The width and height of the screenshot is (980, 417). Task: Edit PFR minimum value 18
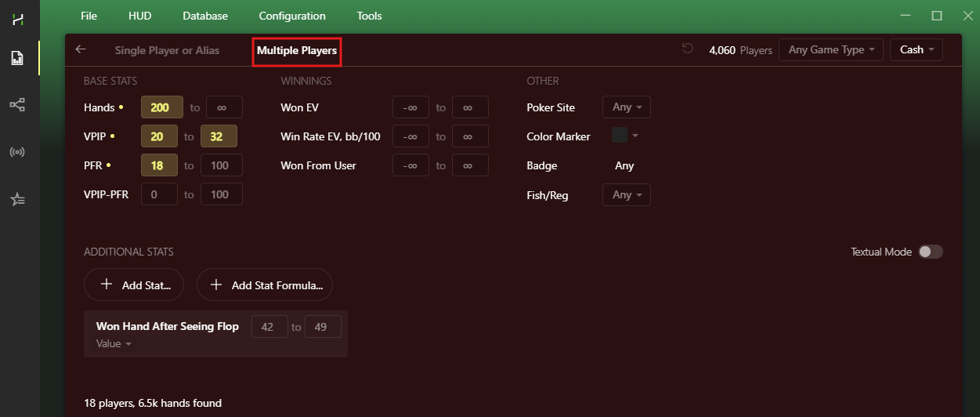click(159, 165)
